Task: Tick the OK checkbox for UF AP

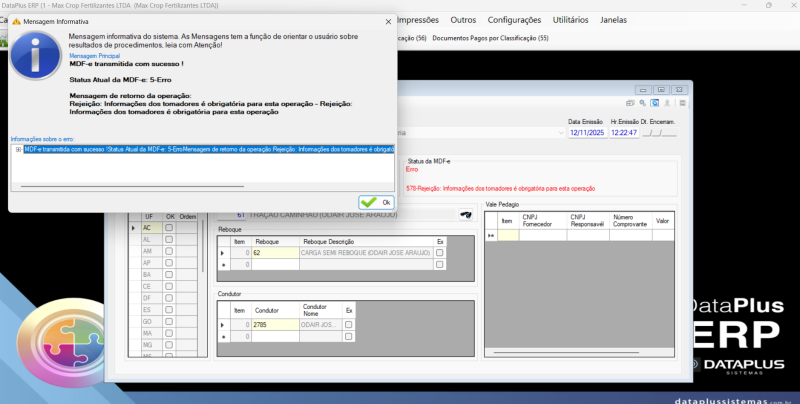Action: pos(169,263)
